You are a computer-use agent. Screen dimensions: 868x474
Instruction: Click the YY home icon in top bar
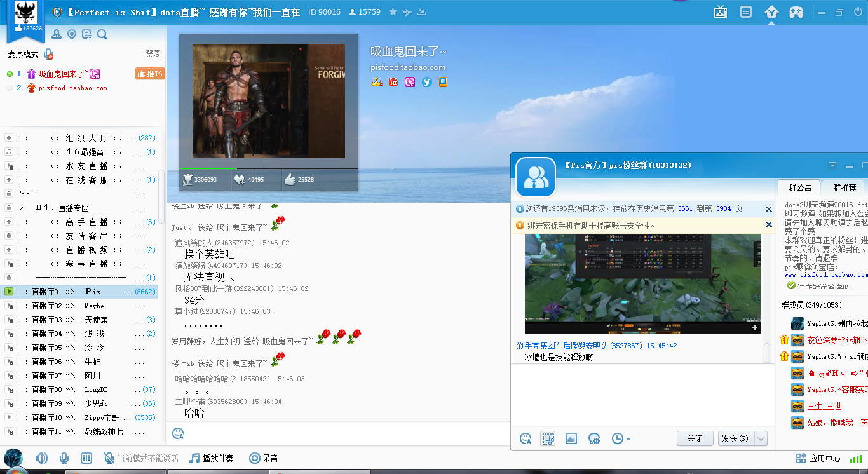tap(771, 12)
